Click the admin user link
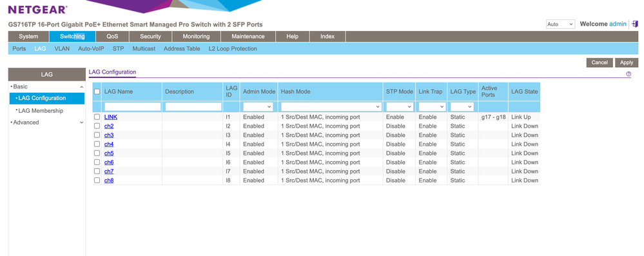The height and width of the screenshot is (256, 644). [x=618, y=24]
